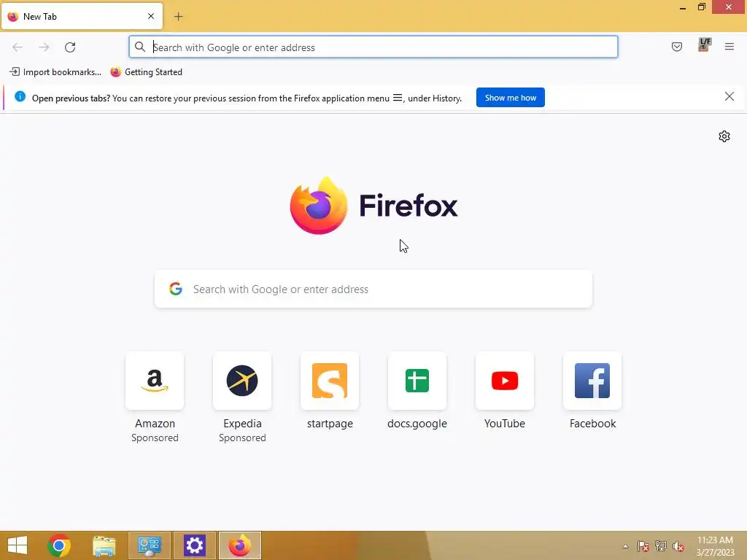Click the Expedia label text
The width and height of the screenshot is (747, 560).
242,424
